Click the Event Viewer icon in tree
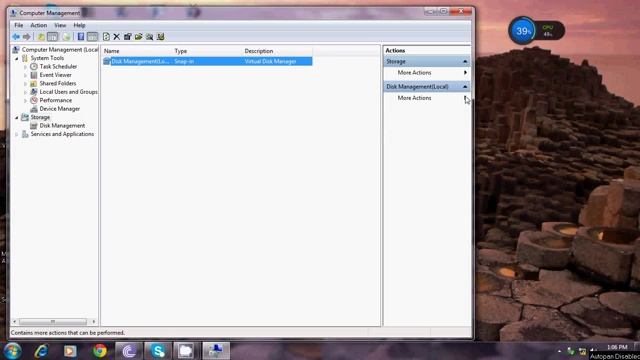 point(34,75)
